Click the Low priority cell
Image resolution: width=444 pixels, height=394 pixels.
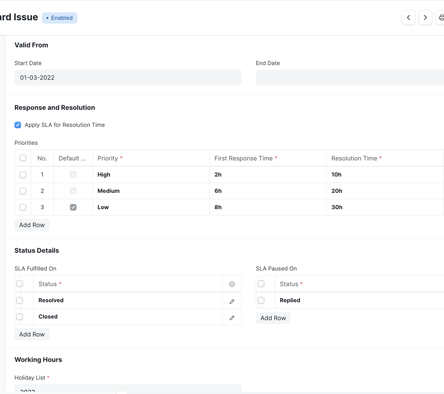[151, 207]
